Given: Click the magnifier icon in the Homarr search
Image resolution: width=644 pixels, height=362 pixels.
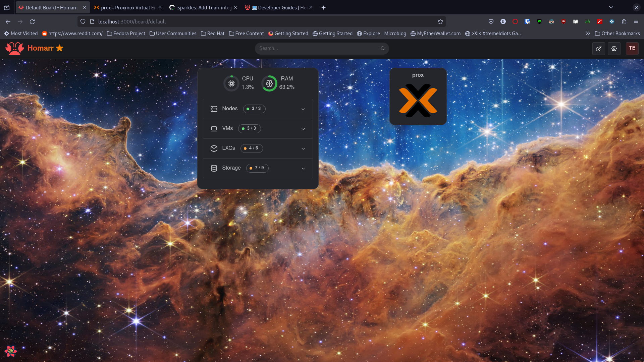Looking at the screenshot, I should click(383, 49).
